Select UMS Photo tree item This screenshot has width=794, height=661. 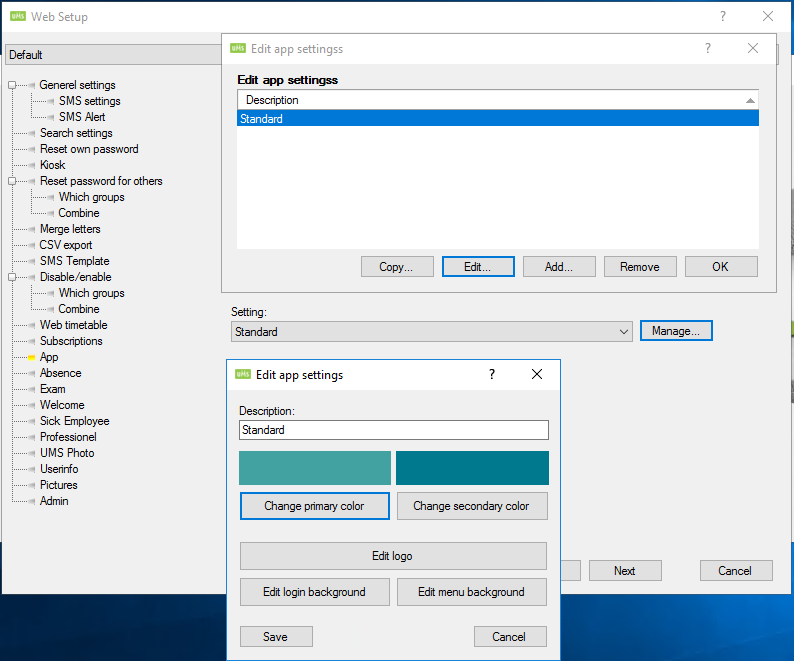[x=67, y=453]
